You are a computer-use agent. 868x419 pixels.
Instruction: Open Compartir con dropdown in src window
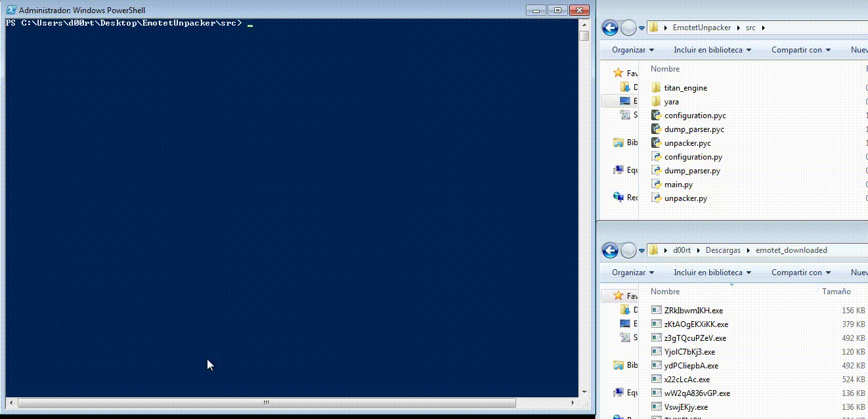tap(801, 50)
